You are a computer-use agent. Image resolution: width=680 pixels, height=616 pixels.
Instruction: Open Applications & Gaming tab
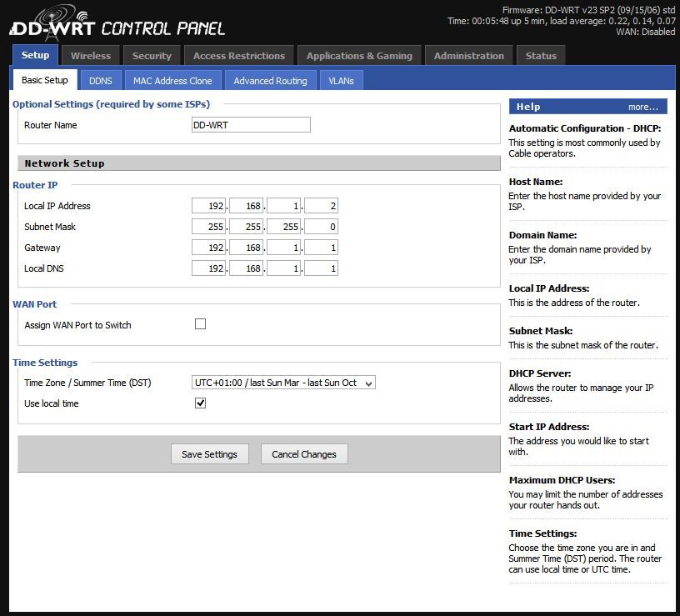359,56
